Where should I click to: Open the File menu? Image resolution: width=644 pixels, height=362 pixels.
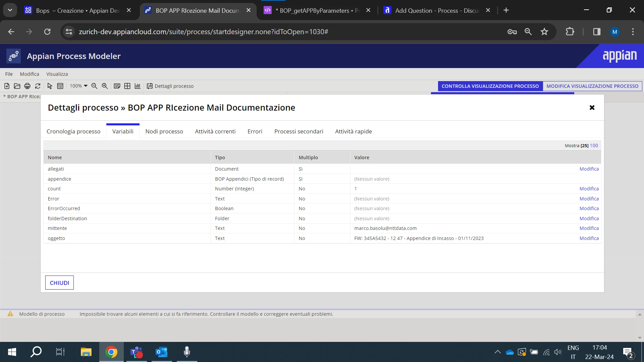[9, 74]
